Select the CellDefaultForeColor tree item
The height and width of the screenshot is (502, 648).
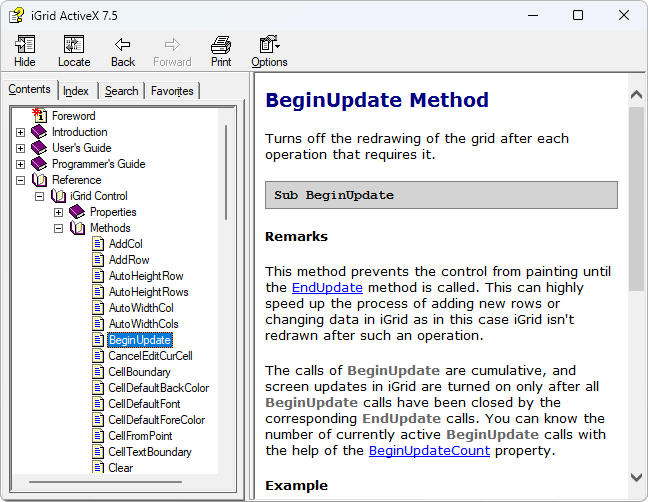tap(157, 420)
